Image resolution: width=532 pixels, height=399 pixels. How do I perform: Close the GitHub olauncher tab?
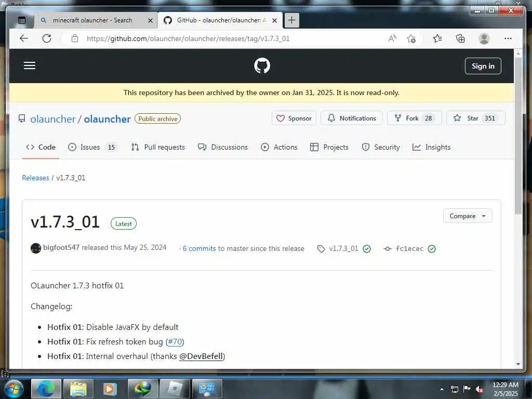coord(274,20)
